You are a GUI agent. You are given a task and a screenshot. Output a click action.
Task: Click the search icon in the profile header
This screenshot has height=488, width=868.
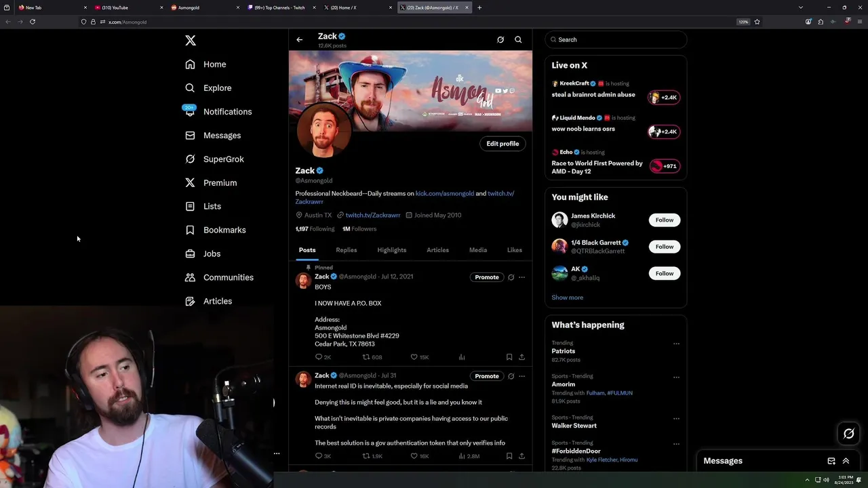(518, 39)
